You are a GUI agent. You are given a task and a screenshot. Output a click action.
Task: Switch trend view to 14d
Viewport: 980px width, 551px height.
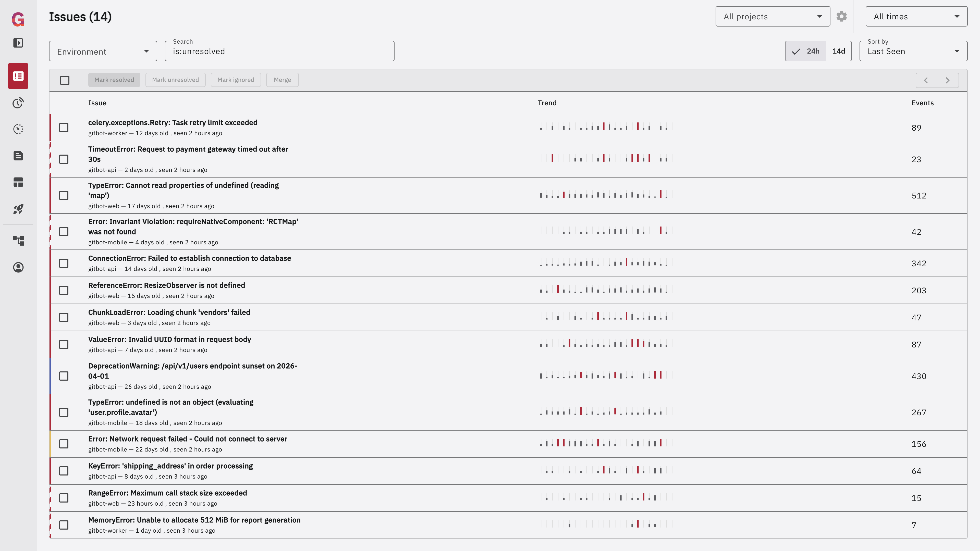tap(838, 51)
